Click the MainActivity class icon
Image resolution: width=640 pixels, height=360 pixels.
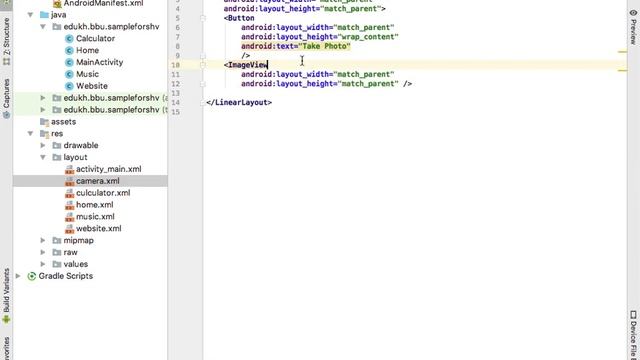pos(69,62)
